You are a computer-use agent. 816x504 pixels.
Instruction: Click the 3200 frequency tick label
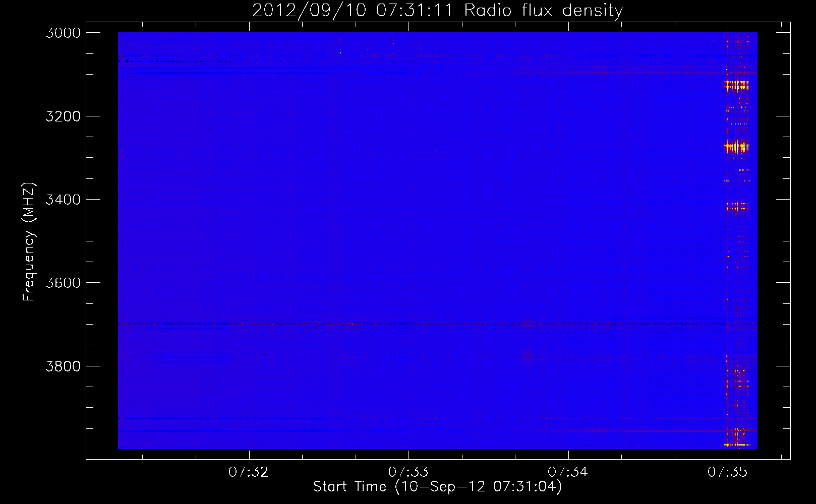pos(63,116)
